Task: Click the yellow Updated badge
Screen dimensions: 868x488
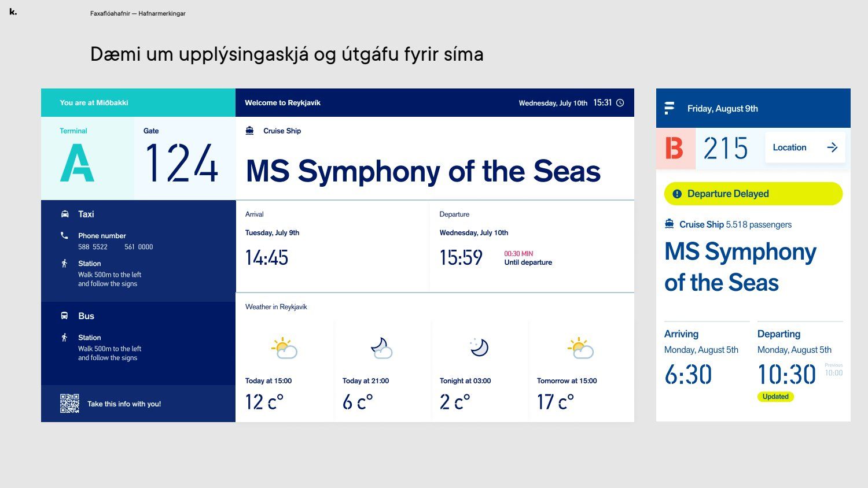Action: pyautogui.click(x=775, y=397)
